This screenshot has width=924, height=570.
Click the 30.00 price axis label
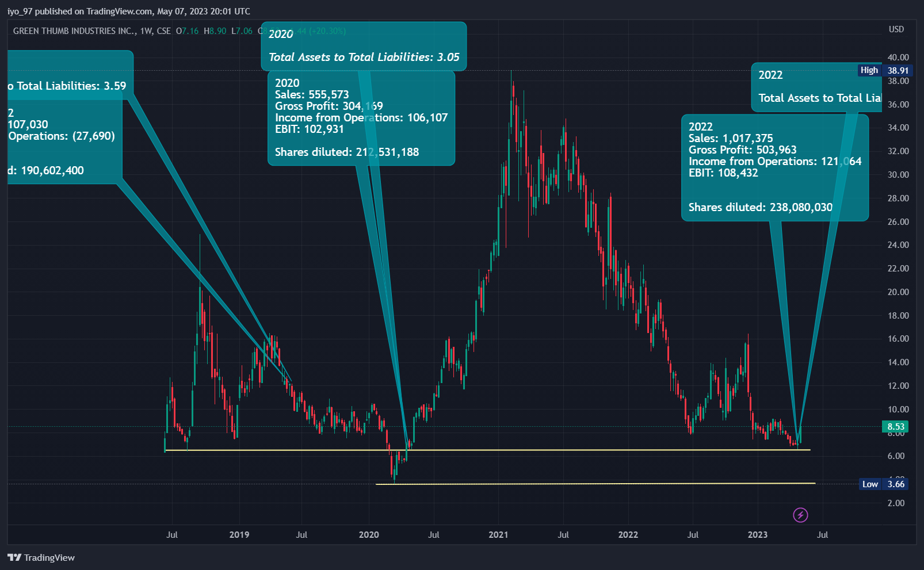tap(898, 175)
